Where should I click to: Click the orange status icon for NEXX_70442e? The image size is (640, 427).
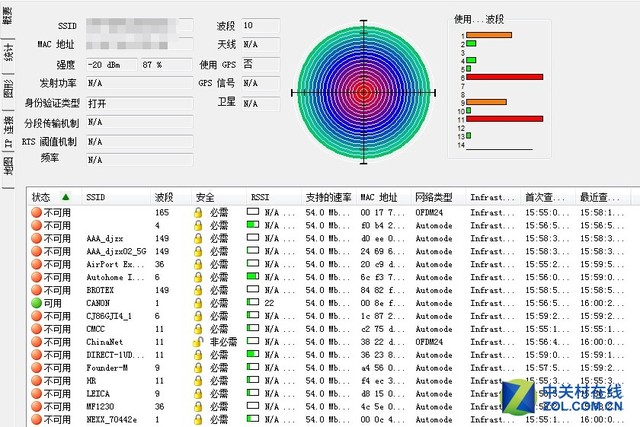pyautogui.click(x=36, y=420)
